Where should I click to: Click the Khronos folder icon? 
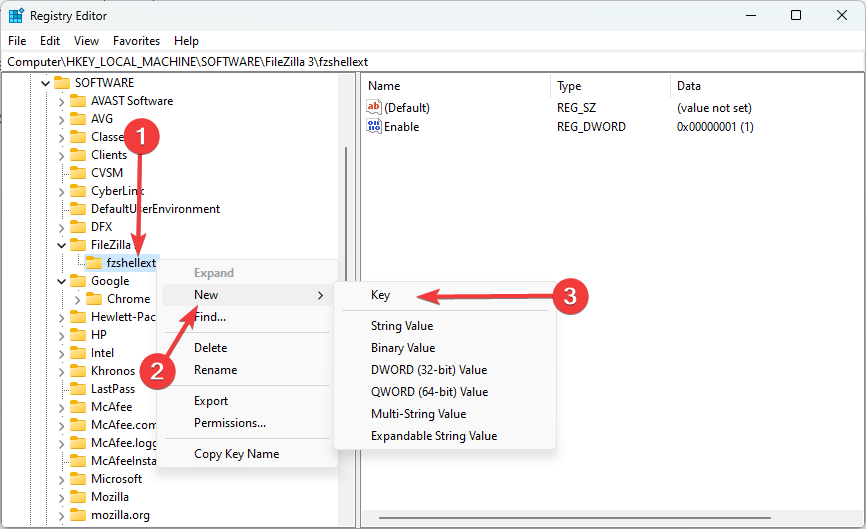click(x=78, y=371)
